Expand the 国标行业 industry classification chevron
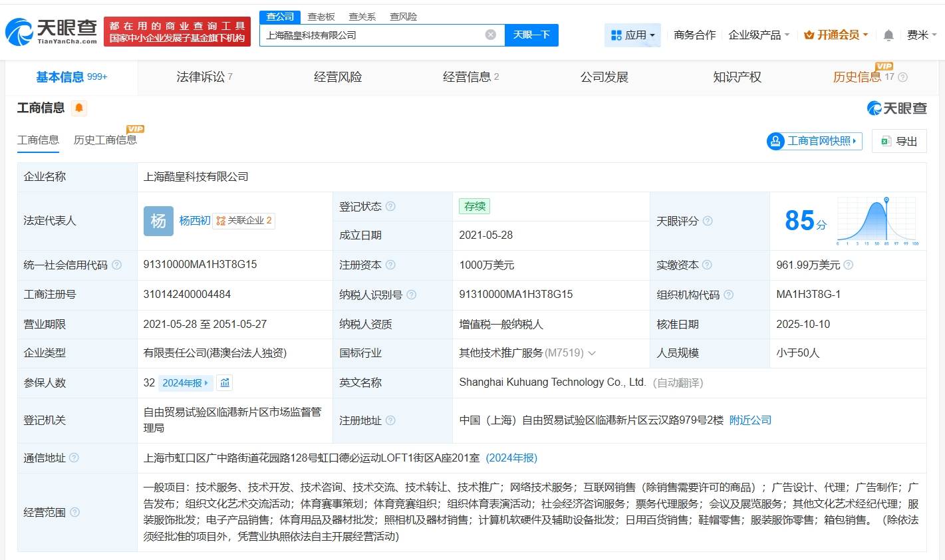The height and width of the screenshot is (560, 945). tap(592, 353)
